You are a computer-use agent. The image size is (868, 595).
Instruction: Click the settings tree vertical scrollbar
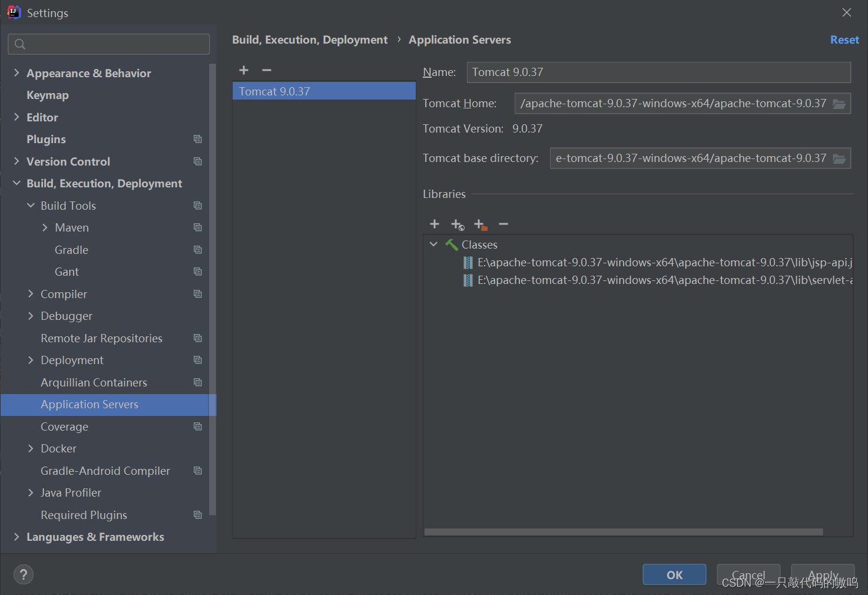click(213, 289)
